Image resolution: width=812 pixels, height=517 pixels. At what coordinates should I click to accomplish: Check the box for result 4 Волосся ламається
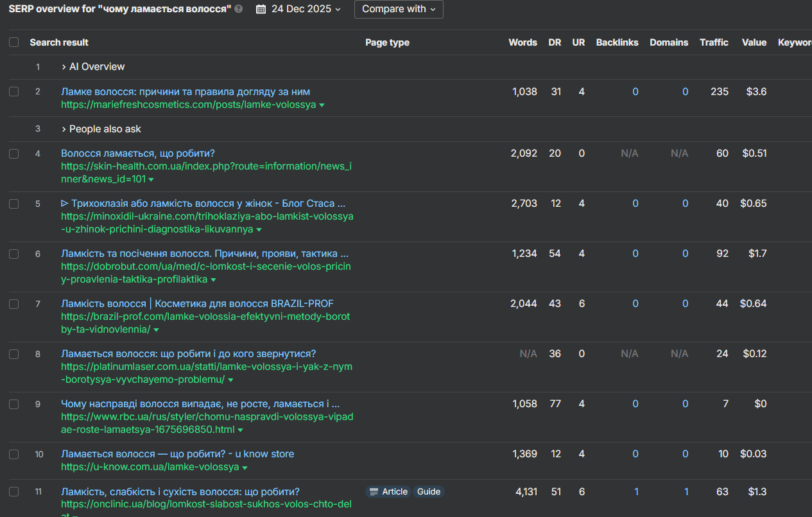[x=14, y=153]
